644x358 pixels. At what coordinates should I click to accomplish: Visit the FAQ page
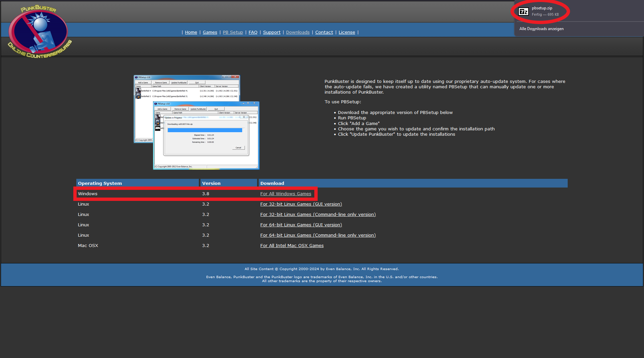253,32
